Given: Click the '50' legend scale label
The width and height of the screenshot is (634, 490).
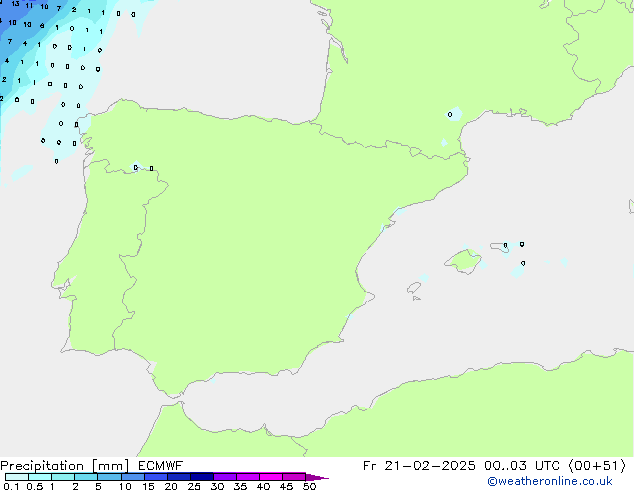Looking at the screenshot, I should tap(309, 486).
